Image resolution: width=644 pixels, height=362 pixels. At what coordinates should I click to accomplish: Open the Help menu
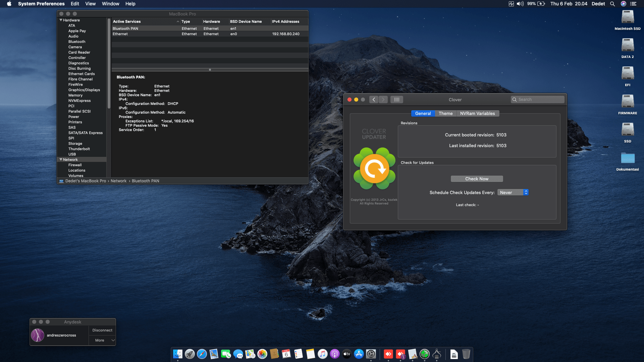[130, 4]
